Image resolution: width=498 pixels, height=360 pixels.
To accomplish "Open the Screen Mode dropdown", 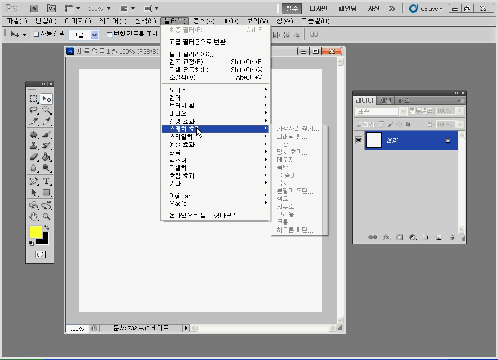I will point(151,9).
